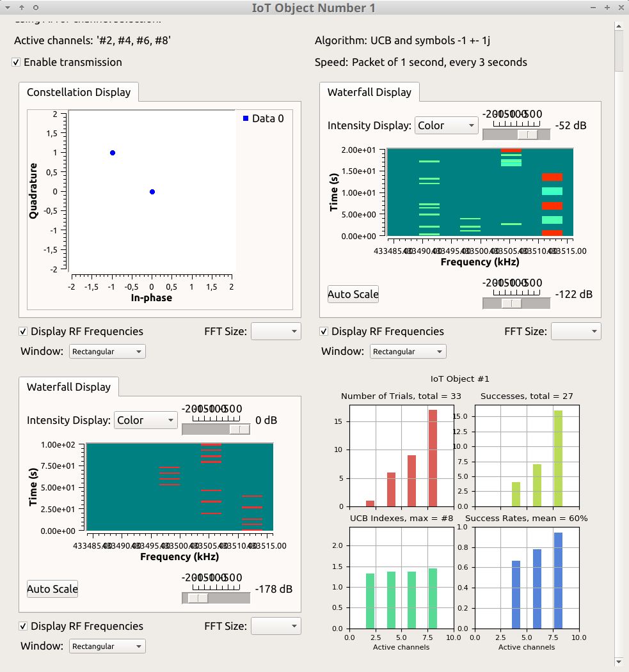Click the constellation point at -1, 1
This screenshot has height=672, width=629.
[113, 153]
